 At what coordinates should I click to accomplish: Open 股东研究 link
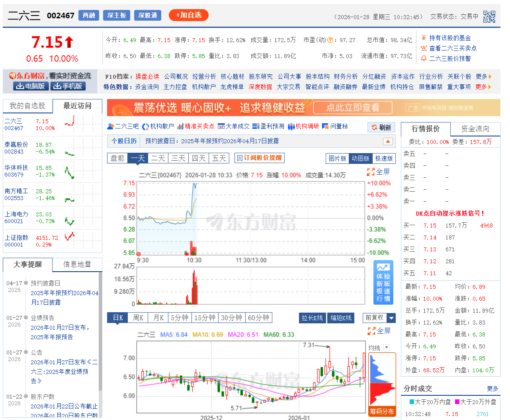(x=261, y=76)
